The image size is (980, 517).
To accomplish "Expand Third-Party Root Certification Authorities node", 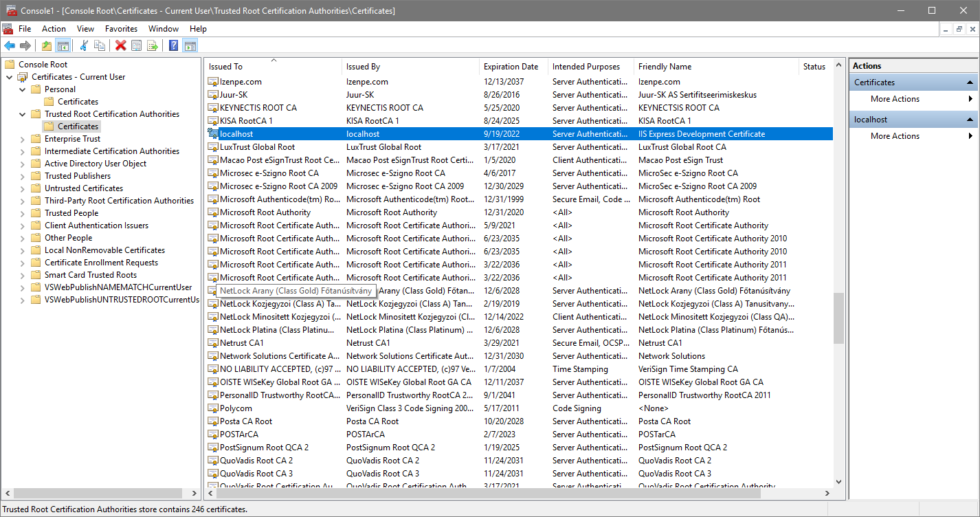I will [x=22, y=201].
